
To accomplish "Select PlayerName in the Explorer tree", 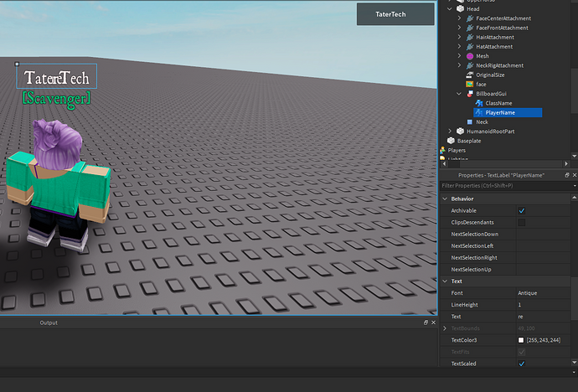I will pyautogui.click(x=502, y=112).
